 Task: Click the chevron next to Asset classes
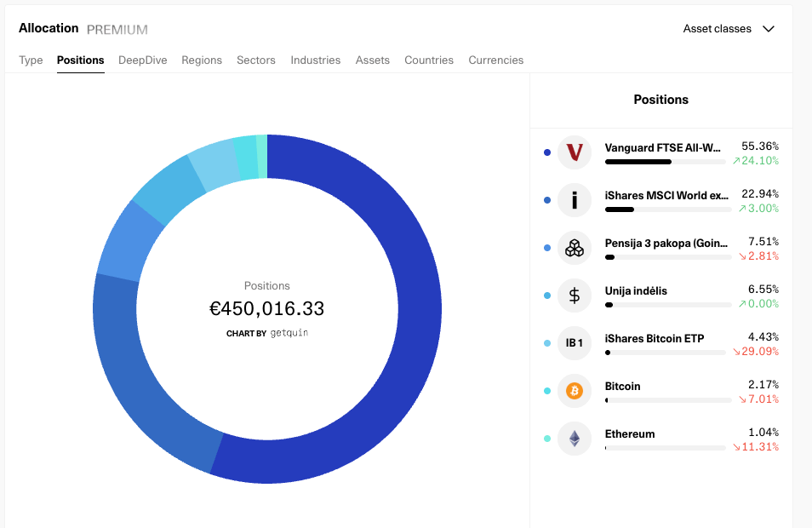(769, 29)
